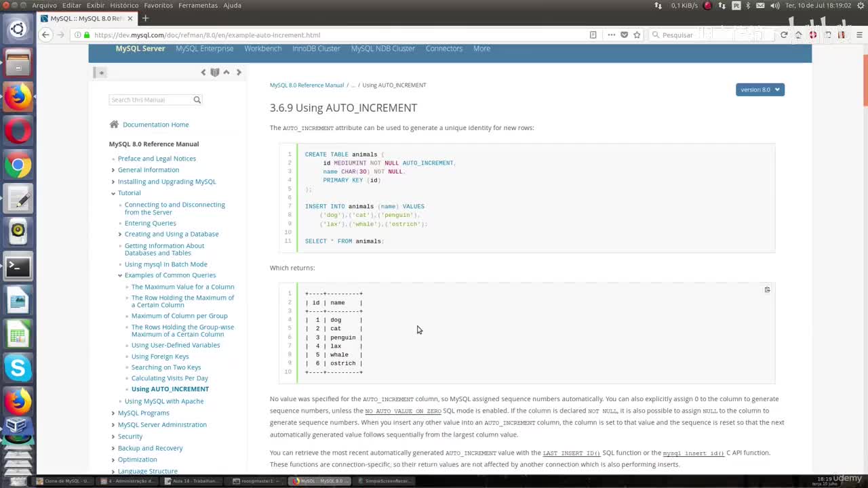Open the manual table of contents book icon

[x=215, y=73]
